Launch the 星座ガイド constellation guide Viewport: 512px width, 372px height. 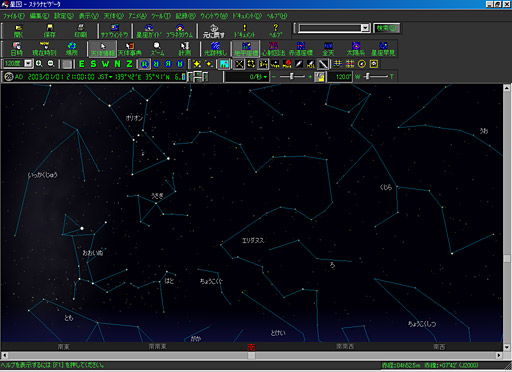click(149, 31)
